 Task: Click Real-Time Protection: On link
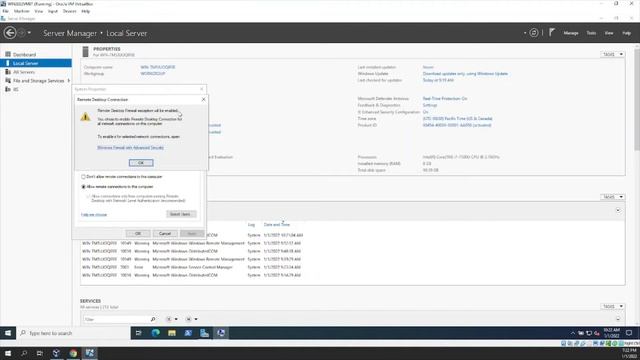coord(444,98)
